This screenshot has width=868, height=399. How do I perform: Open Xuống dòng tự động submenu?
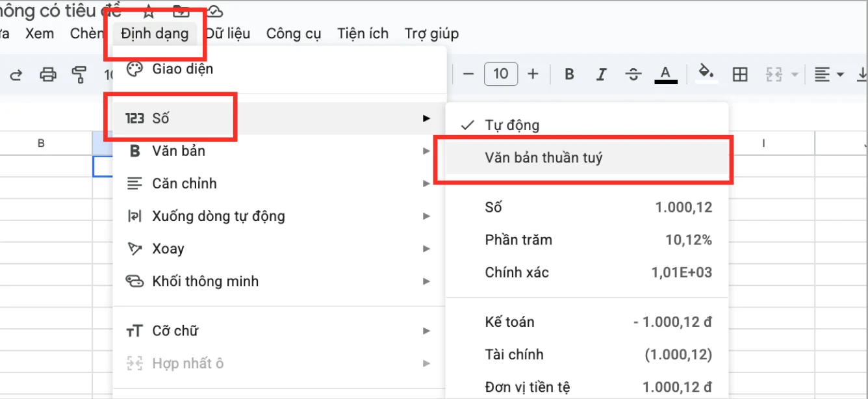coord(279,216)
